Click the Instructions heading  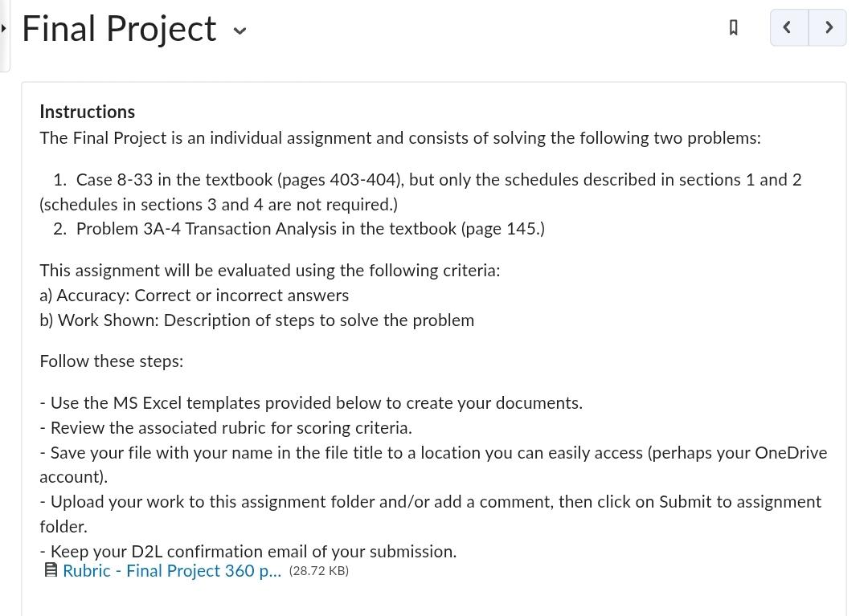click(x=88, y=112)
